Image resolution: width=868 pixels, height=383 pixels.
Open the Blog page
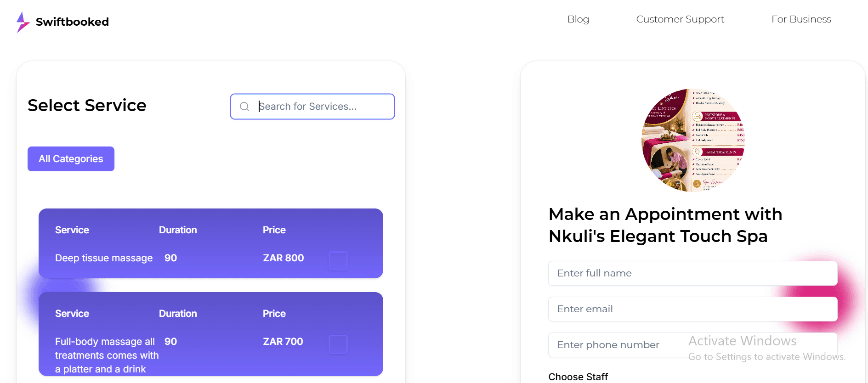(x=578, y=19)
